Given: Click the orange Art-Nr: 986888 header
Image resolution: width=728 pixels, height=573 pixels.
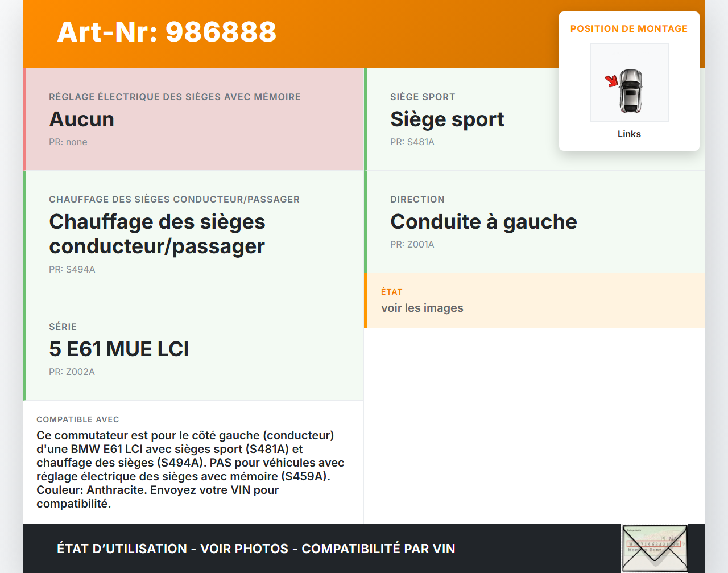Looking at the screenshot, I should click(166, 33).
